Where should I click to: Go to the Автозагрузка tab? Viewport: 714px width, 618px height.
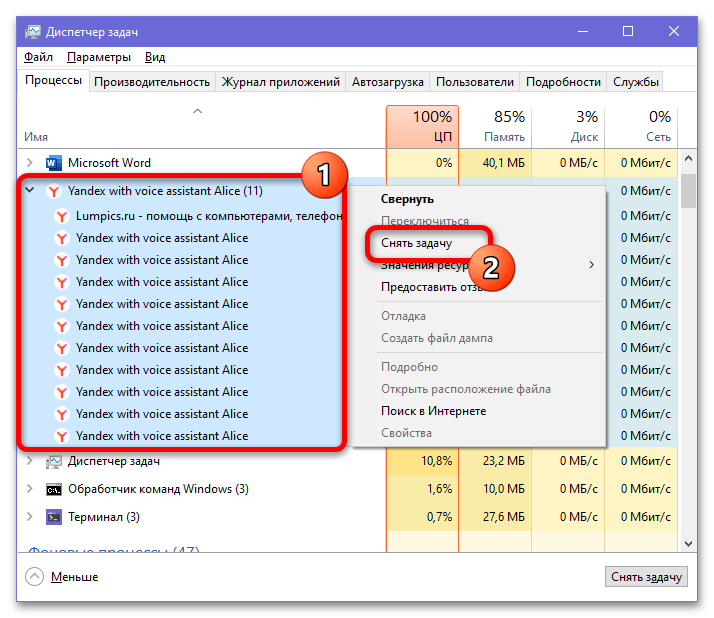click(x=388, y=82)
